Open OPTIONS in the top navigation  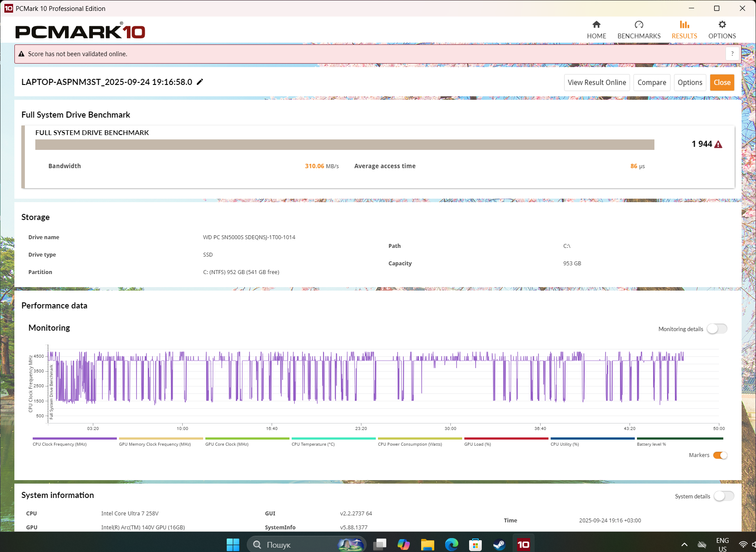click(x=722, y=30)
